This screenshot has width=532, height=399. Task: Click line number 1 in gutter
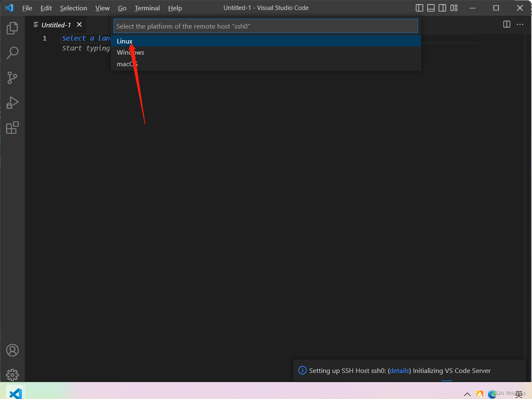[45, 38]
